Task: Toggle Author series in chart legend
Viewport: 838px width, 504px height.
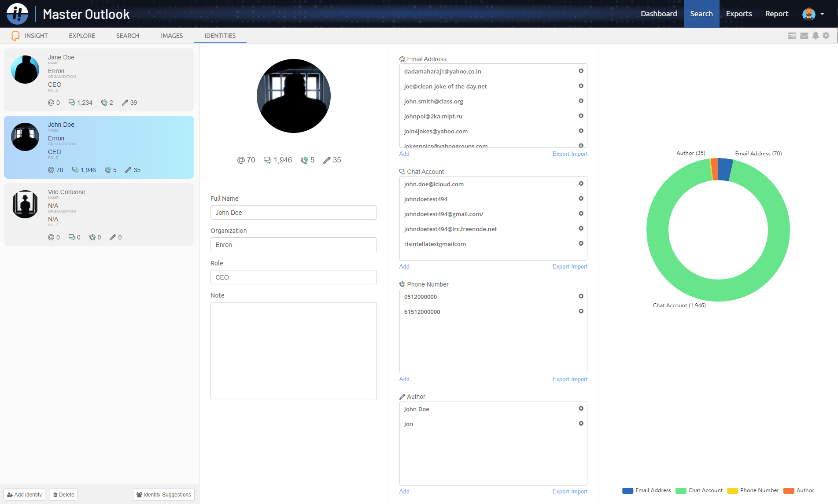Action: (x=799, y=490)
